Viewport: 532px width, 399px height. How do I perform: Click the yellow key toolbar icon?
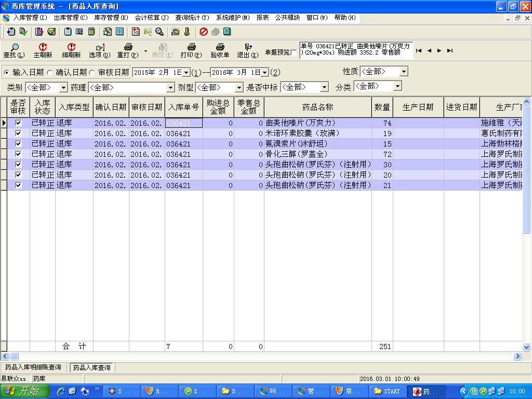tap(187, 32)
